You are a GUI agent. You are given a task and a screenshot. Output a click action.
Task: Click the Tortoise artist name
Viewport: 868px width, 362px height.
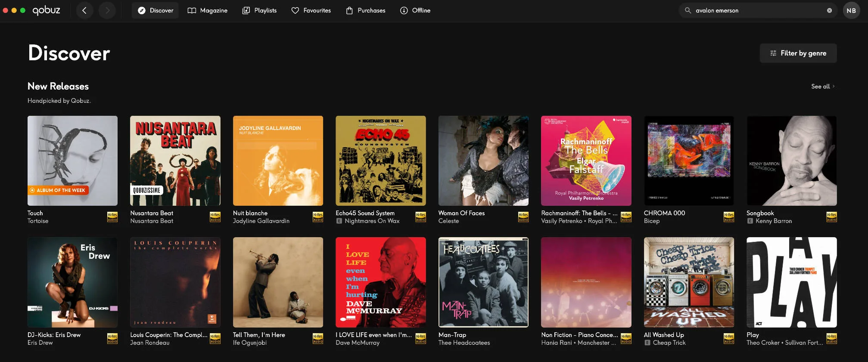pyautogui.click(x=38, y=221)
